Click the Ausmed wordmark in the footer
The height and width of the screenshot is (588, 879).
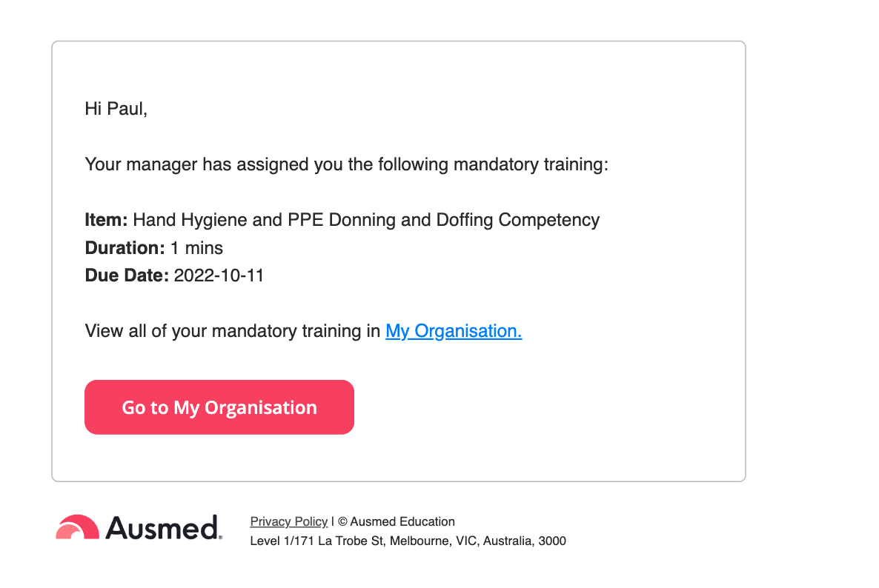point(164,528)
